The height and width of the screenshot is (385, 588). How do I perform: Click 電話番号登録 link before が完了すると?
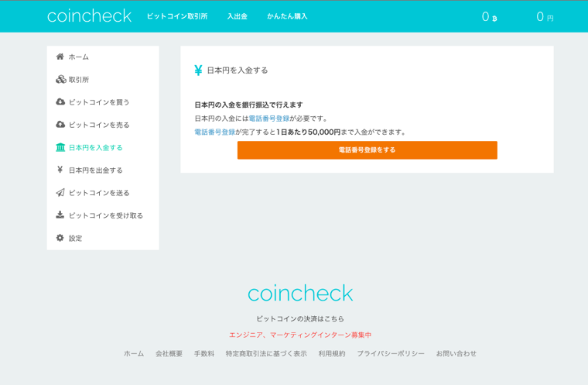[215, 132]
